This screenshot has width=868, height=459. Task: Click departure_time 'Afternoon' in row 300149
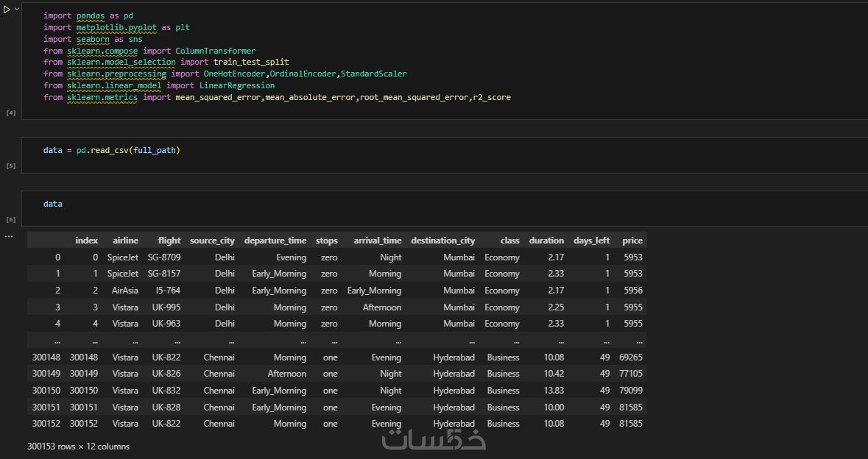tap(286, 374)
